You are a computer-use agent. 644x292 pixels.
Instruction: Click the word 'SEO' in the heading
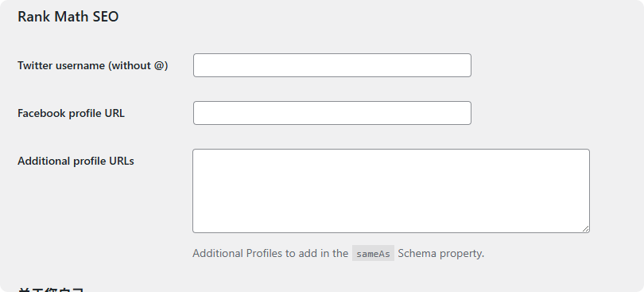coord(106,17)
